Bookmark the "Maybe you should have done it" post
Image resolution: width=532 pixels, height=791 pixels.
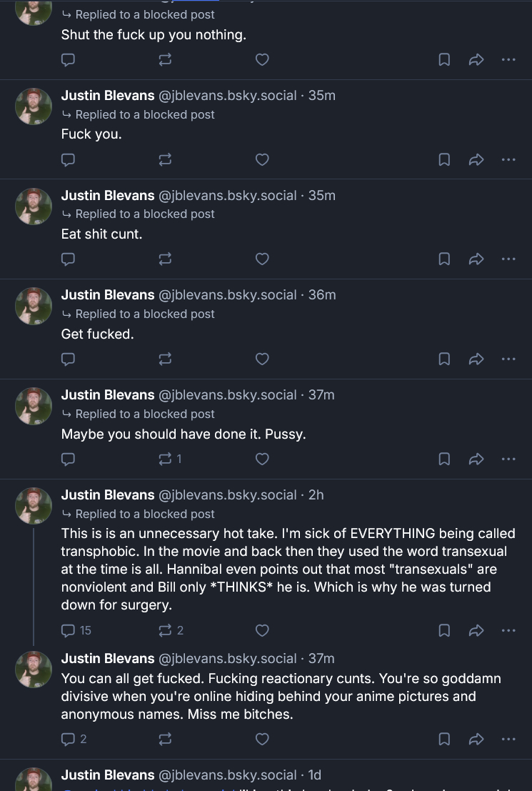(x=444, y=459)
